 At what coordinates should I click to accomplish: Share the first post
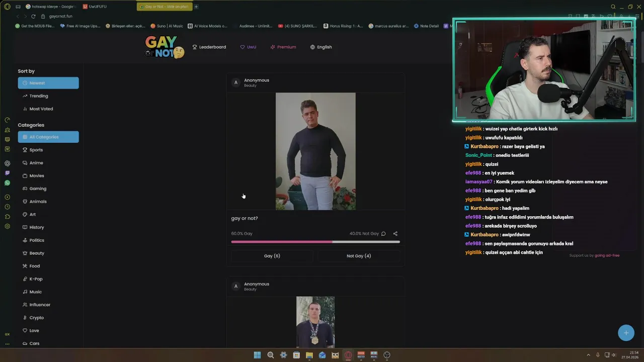click(395, 233)
